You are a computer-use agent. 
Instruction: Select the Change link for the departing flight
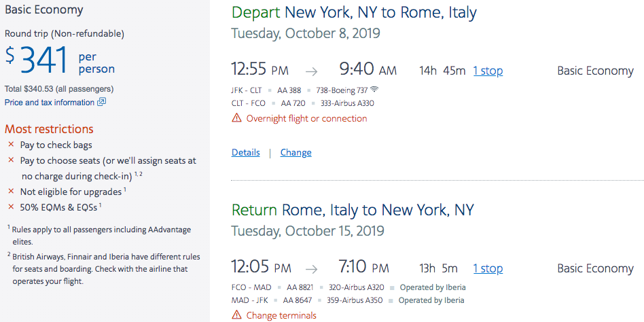pos(296,152)
